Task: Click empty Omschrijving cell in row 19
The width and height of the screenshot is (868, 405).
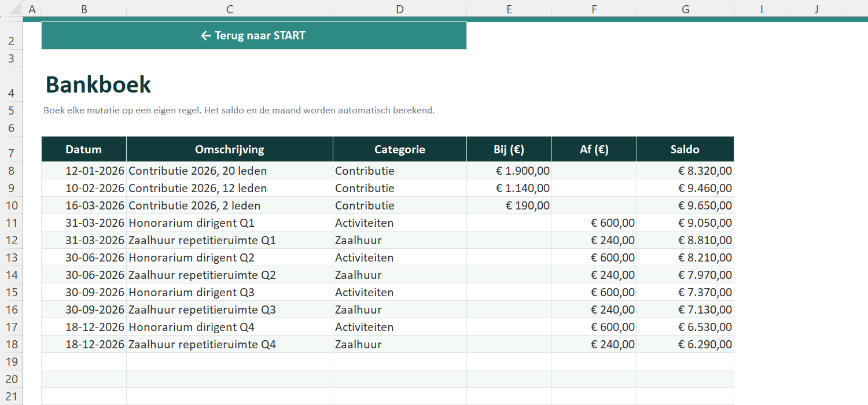Action: (230, 362)
